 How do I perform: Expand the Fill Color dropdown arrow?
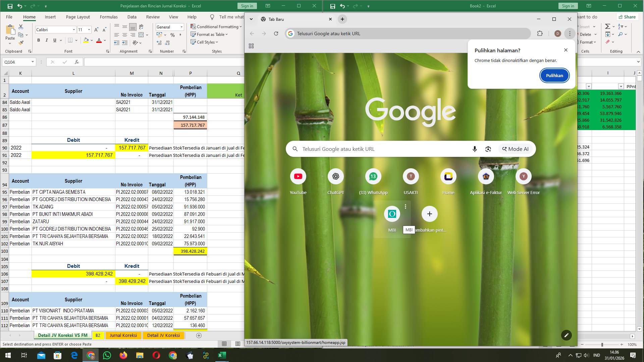pyautogui.click(x=91, y=40)
